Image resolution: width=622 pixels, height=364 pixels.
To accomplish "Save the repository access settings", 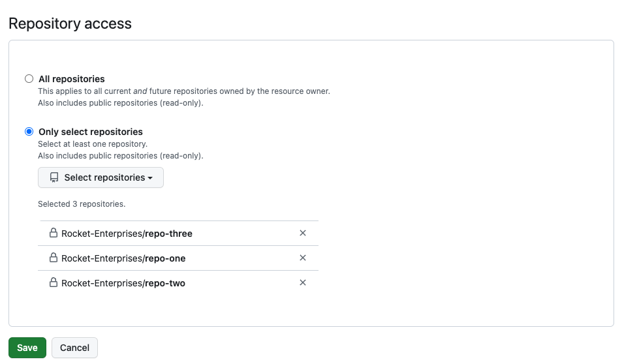I will point(27,348).
